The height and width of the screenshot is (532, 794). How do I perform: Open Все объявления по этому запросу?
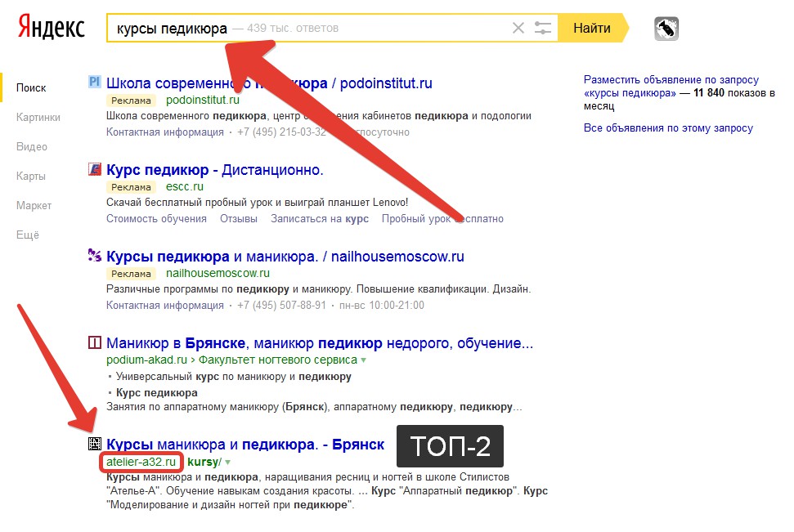click(x=668, y=127)
